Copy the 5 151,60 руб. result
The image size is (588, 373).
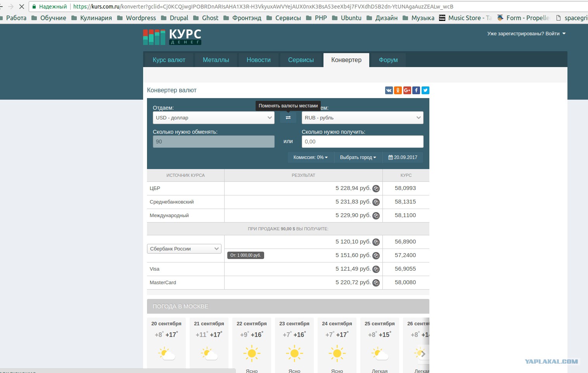[x=376, y=256]
